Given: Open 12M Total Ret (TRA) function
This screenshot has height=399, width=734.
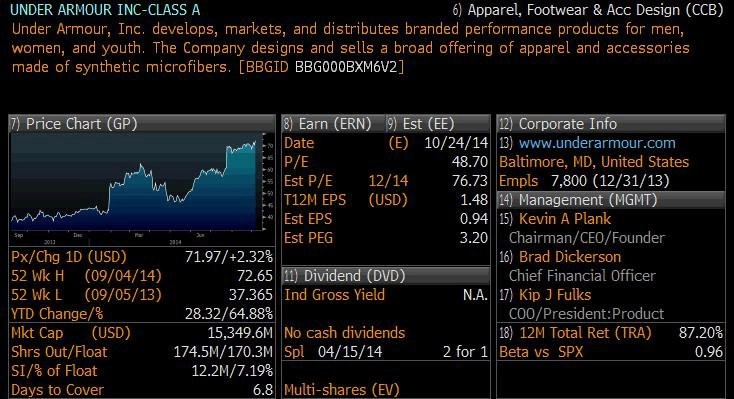Looking at the screenshot, I should point(585,332).
